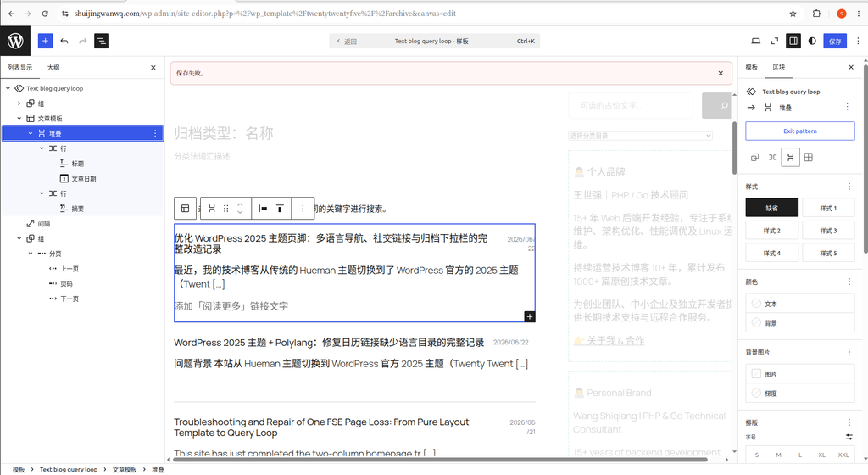Select the 摘要 block in list view
This screenshot has height=475, width=868.
coord(77,208)
